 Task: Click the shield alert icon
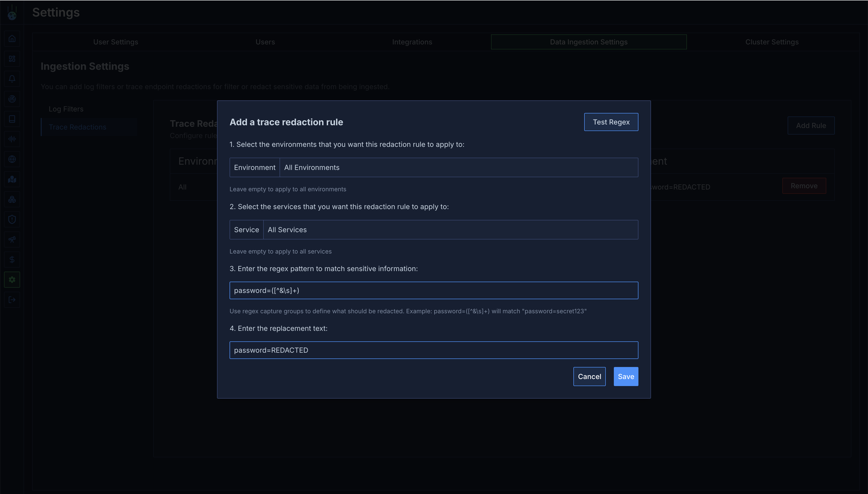click(x=12, y=220)
